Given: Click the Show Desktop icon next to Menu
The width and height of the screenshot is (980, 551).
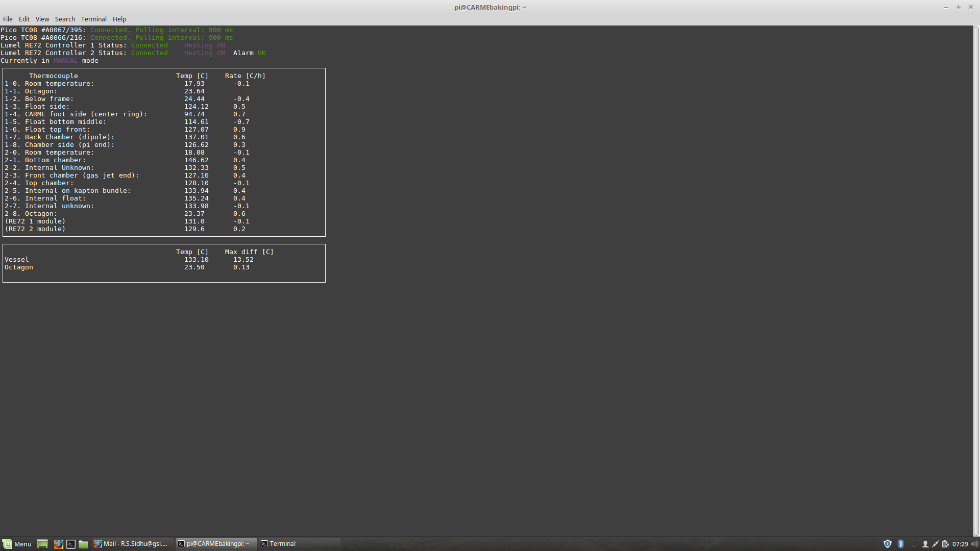Looking at the screenshot, I should [42, 544].
